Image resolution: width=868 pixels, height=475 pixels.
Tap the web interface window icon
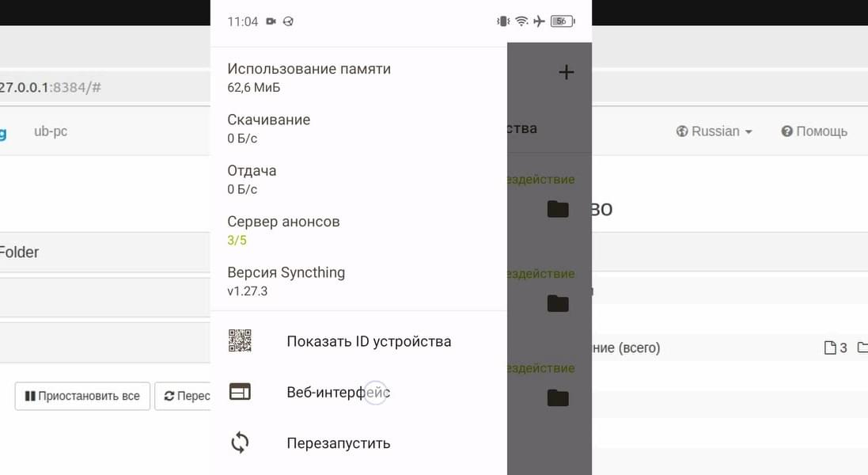pyautogui.click(x=240, y=392)
